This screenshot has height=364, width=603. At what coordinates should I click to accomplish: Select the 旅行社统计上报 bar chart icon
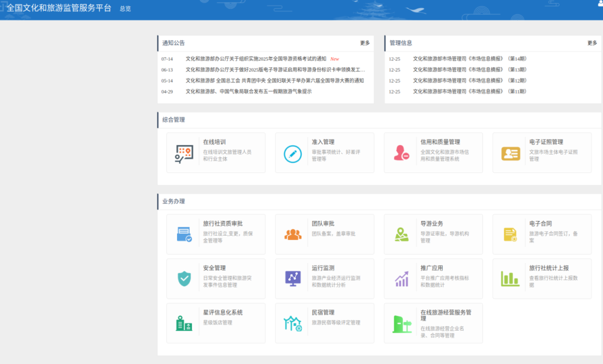coord(510,279)
